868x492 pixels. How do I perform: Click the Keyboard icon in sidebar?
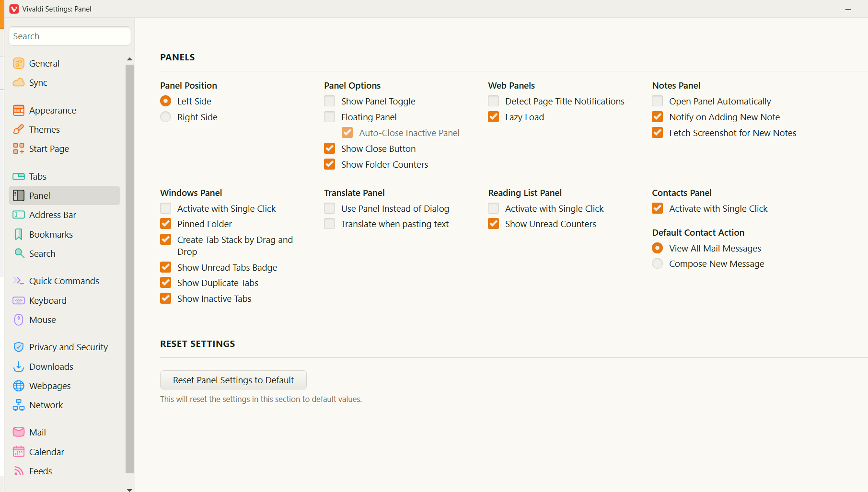tap(19, 300)
